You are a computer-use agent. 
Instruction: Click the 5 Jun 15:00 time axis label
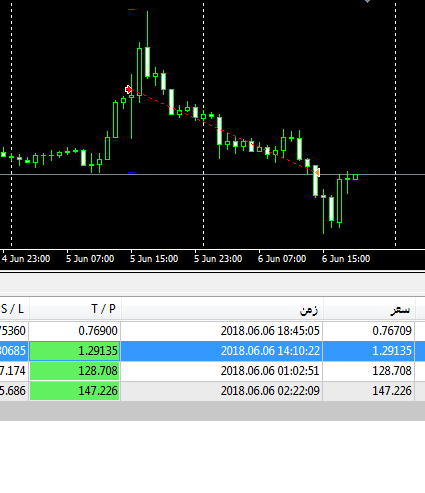pyautogui.click(x=154, y=259)
